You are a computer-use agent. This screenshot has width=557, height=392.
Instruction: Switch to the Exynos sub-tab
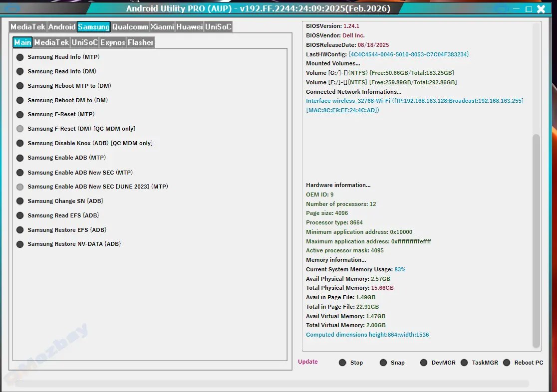pyautogui.click(x=112, y=42)
